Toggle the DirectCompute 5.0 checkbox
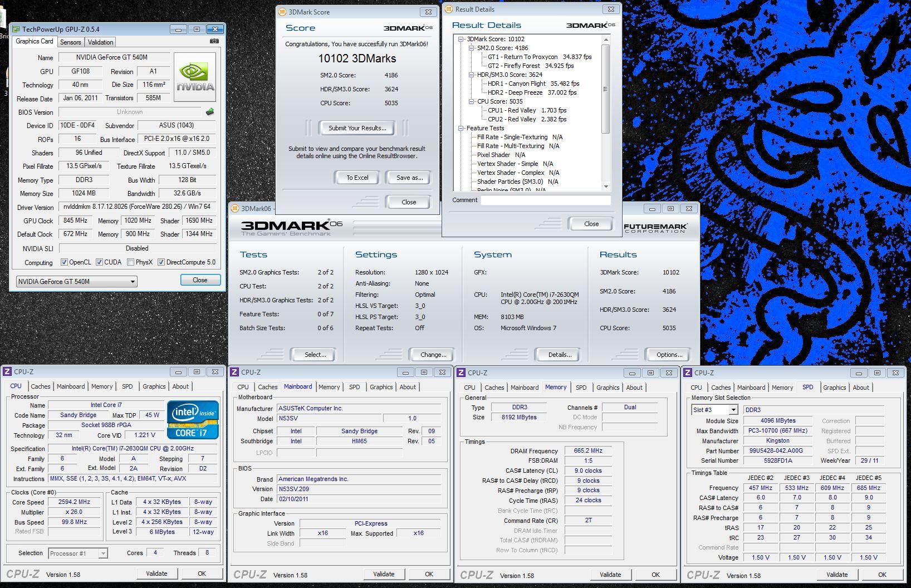Viewport: 911px width, 588px height. point(161,262)
